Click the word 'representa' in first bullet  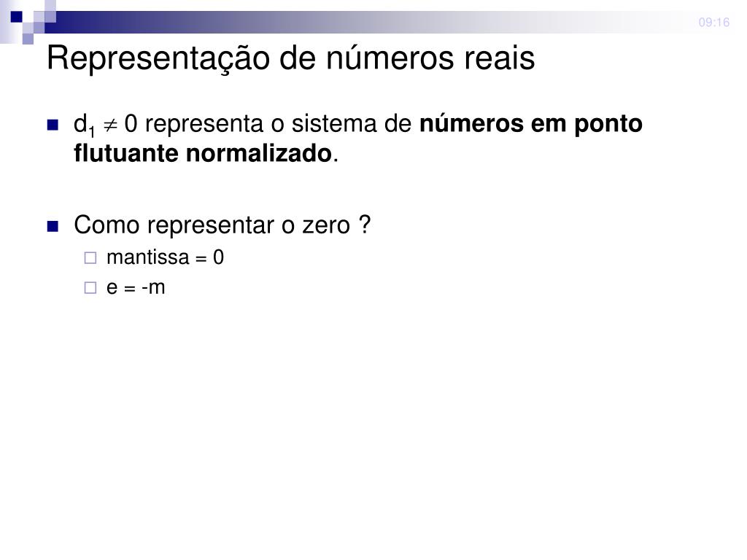tap(204, 125)
